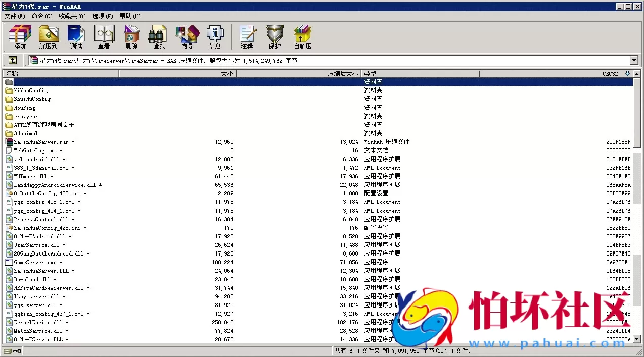Viewport: 644px width, 357px height.
Task: Click the 自解压 (SFX) toolbar icon
Action: pos(303,36)
